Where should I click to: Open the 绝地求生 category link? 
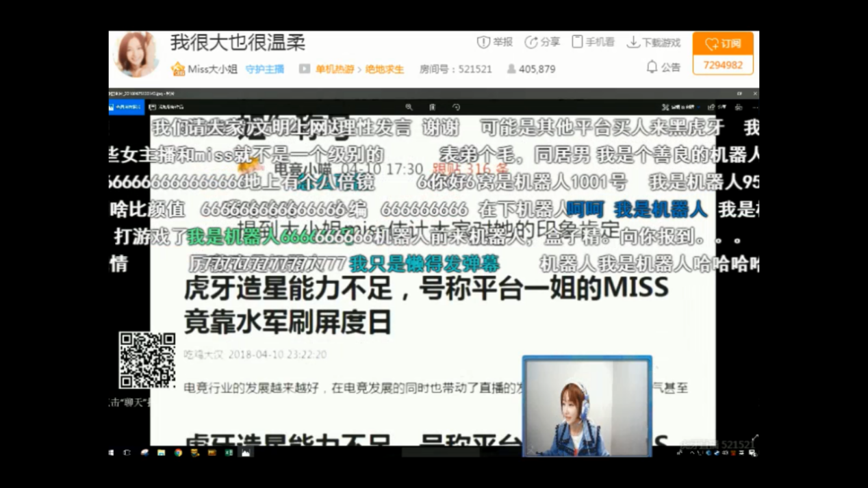385,69
